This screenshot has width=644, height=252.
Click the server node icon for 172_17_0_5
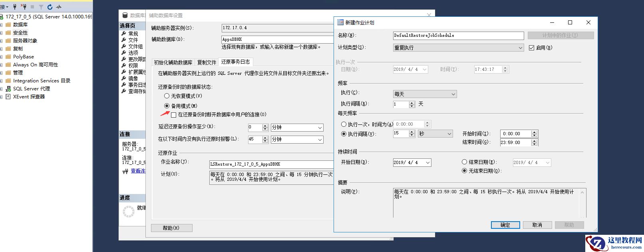point(2,17)
